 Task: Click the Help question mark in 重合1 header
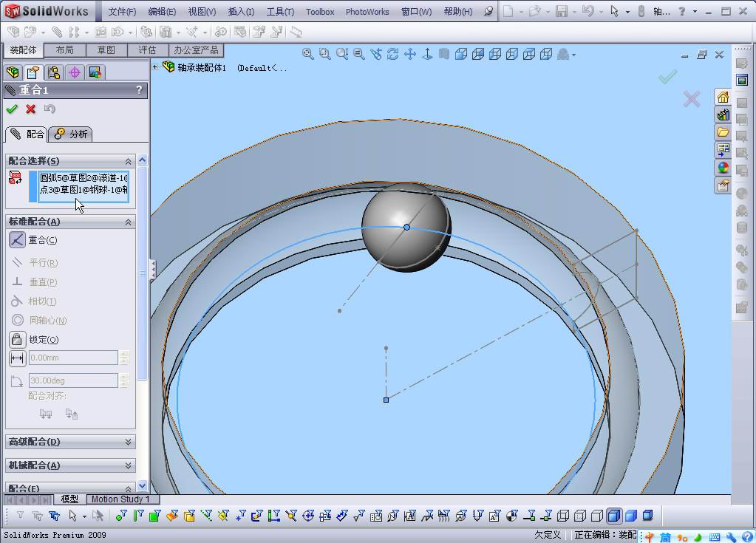pyautogui.click(x=139, y=90)
